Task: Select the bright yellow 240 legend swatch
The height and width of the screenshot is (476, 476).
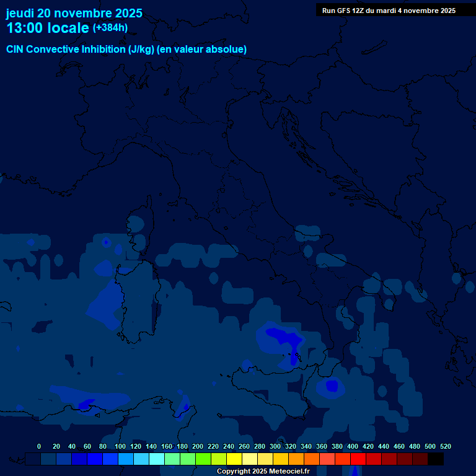Action: pyautogui.click(x=234, y=459)
